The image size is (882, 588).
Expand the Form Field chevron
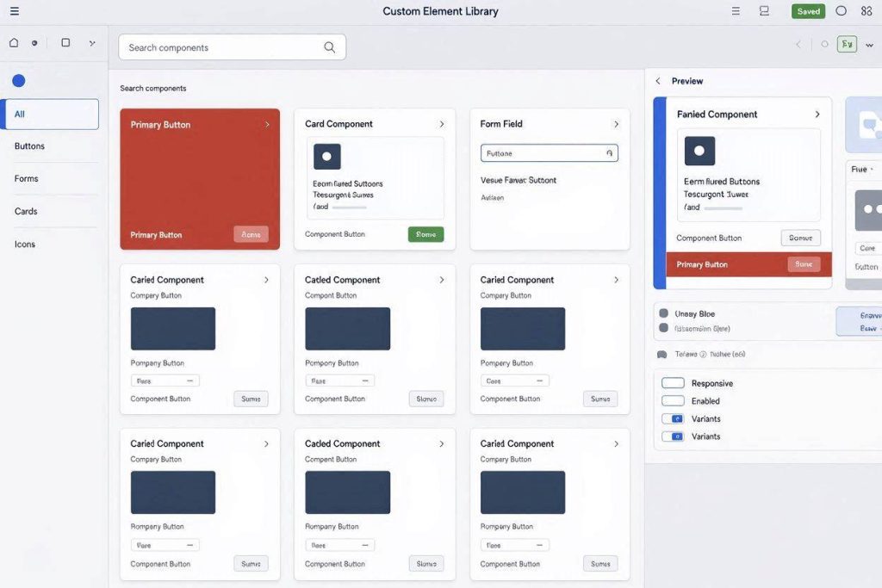(x=617, y=124)
